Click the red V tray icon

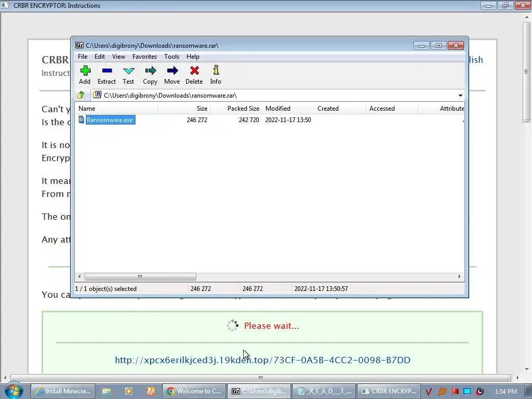(429, 392)
